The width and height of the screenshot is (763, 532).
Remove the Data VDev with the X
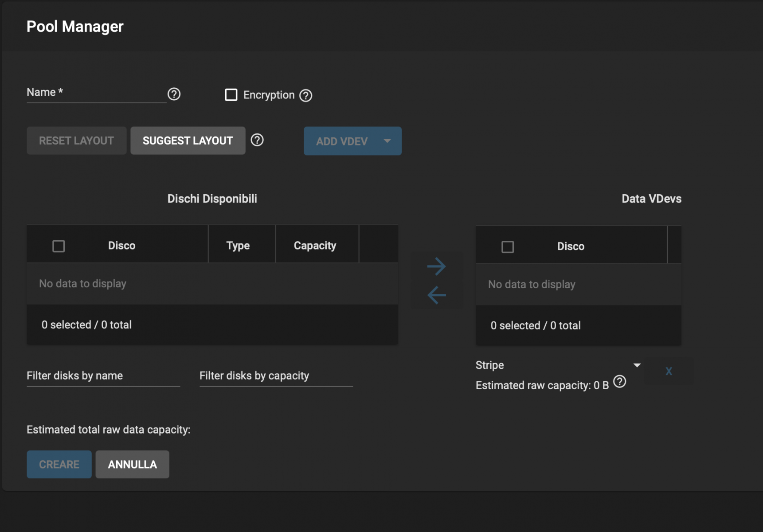pos(669,371)
